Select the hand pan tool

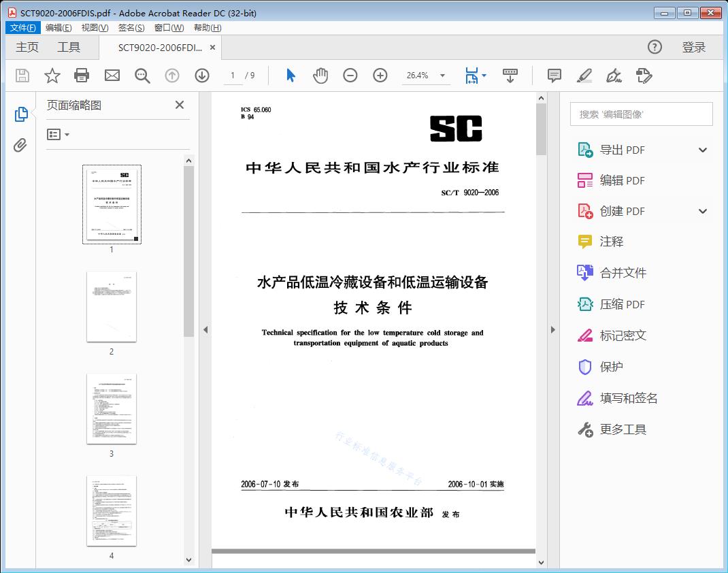320,76
